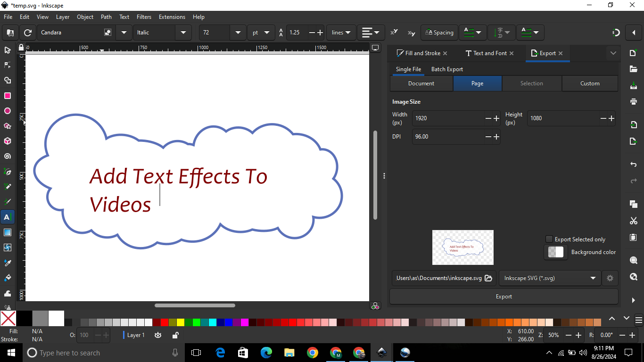Image resolution: width=644 pixels, height=362 pixels.
Task: Select the Rectangle tool in toolbox
Action: tap(8, 96)
